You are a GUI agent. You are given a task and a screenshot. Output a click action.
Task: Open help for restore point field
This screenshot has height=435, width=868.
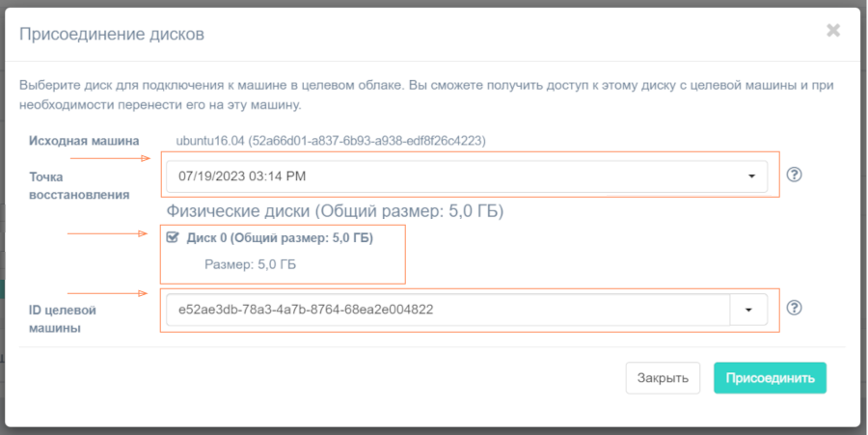click(795, 175)
